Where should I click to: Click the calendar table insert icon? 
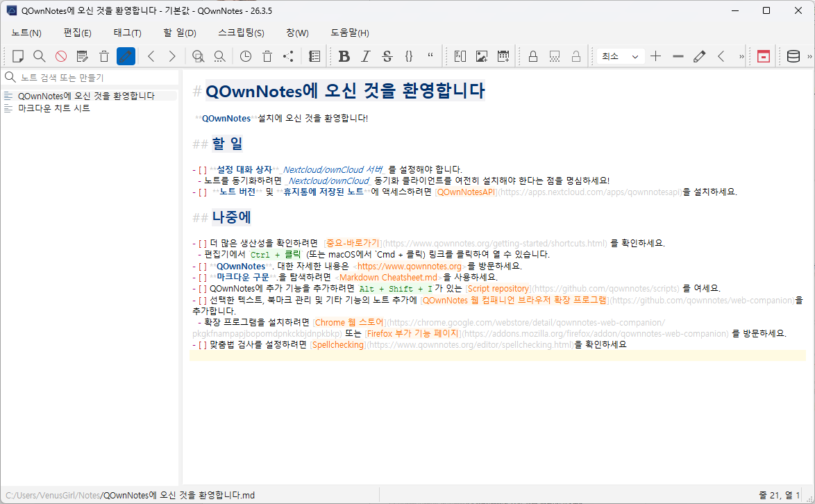tap(503, 56)
